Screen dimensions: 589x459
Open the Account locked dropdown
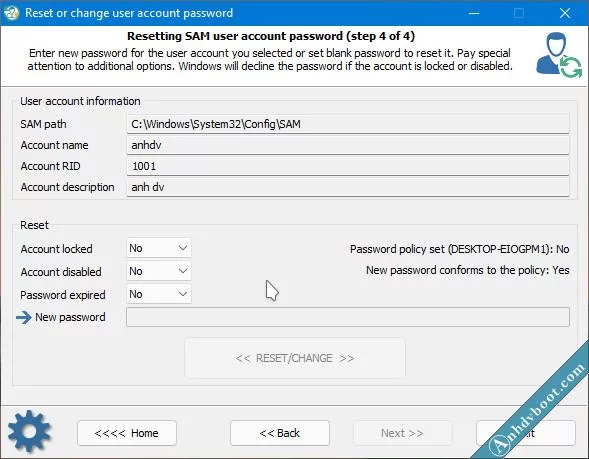point(159,248)
